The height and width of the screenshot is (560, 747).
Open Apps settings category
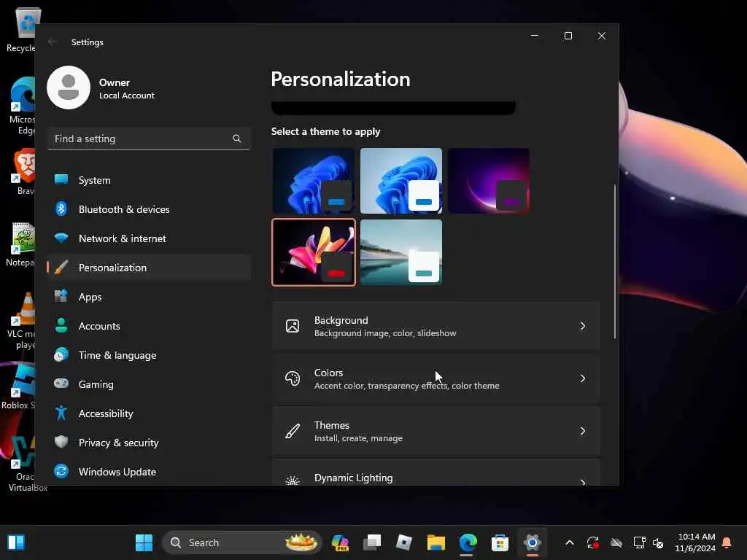coord(149,297)
